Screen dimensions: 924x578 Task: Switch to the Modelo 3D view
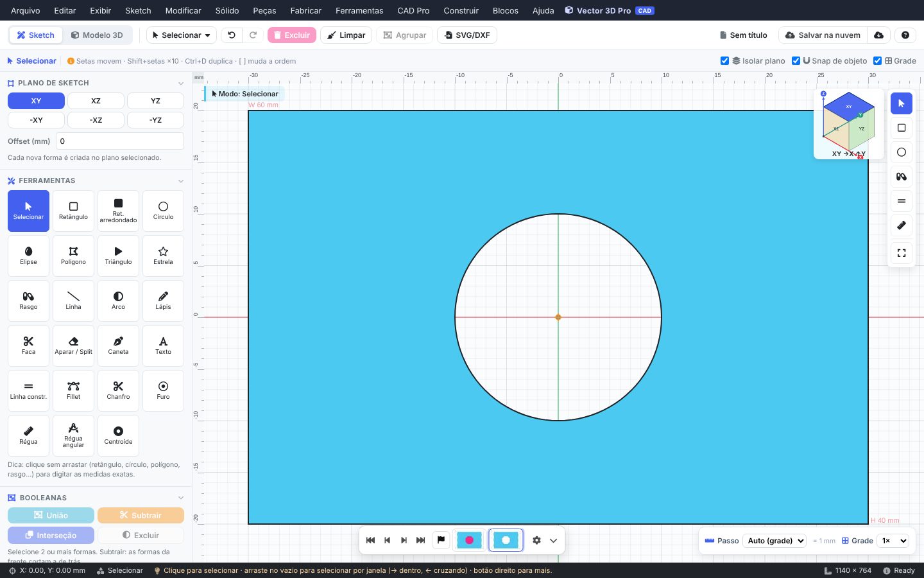97,35
